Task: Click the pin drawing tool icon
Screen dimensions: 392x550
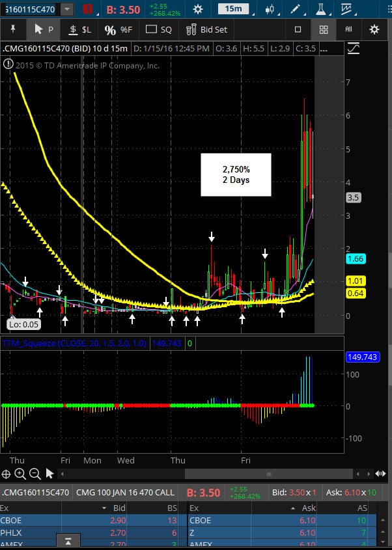Action: point(12,30)
